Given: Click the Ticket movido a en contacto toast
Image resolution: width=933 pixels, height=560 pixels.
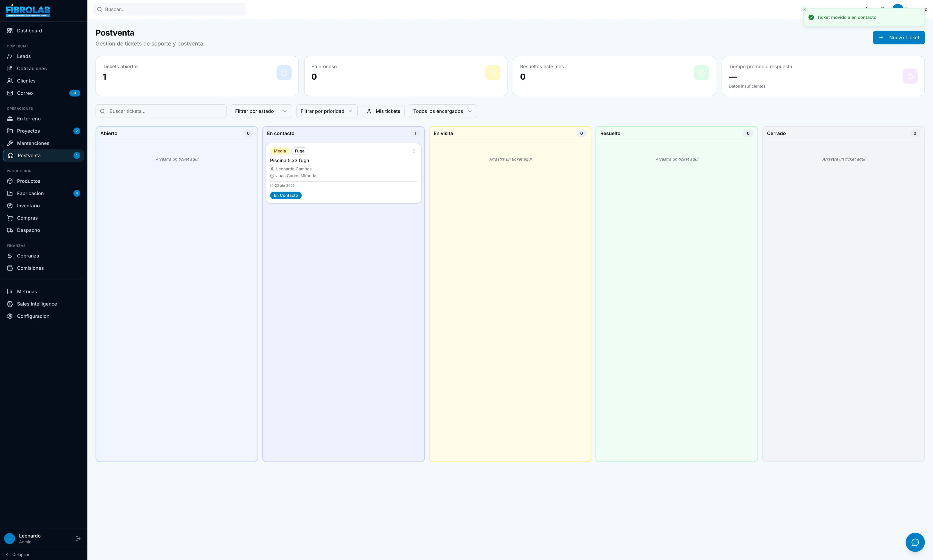Looking at the screenshot, I should [x=864, y=17].
